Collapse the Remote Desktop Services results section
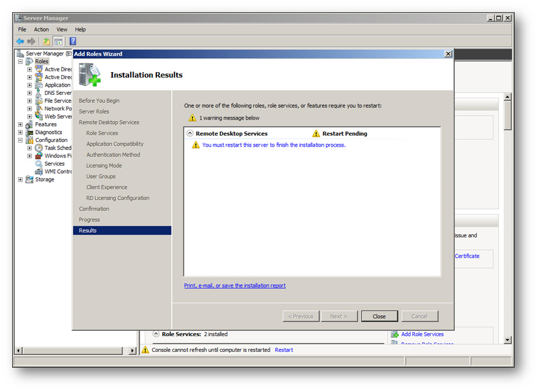This screenshot has height=392, width=539. click(x=190, y=134)
